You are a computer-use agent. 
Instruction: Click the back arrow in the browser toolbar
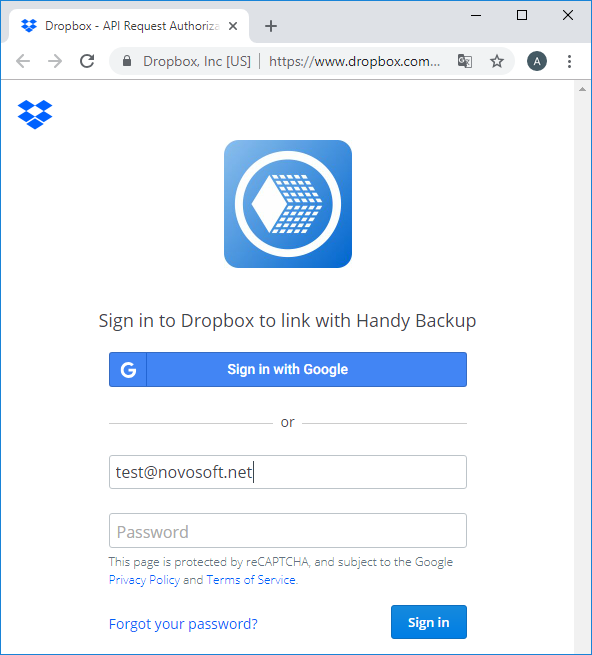click(x=23, y=61)
